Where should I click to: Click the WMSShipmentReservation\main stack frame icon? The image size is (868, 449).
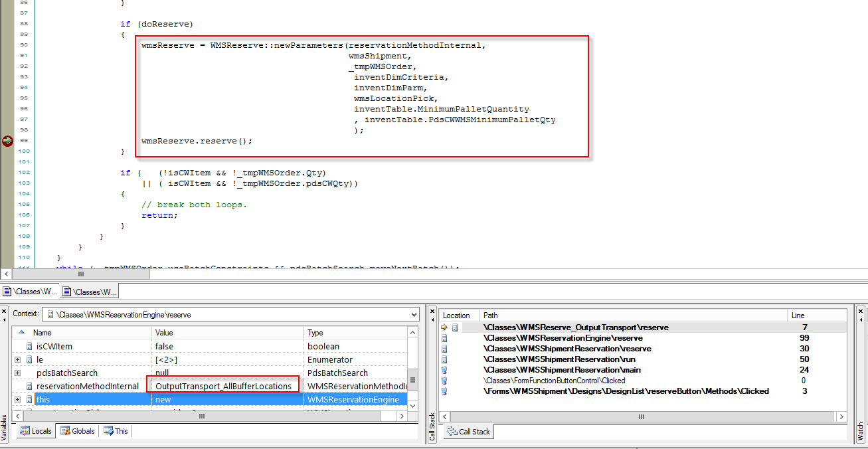[445, 370]
